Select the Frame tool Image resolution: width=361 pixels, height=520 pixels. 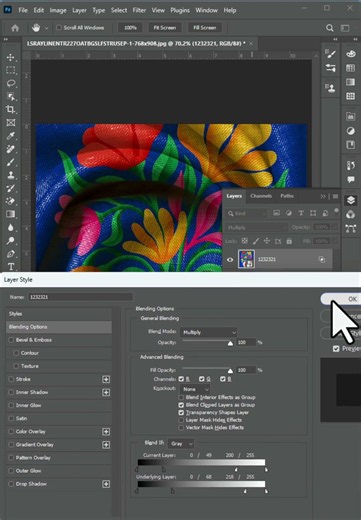(10, 123)
